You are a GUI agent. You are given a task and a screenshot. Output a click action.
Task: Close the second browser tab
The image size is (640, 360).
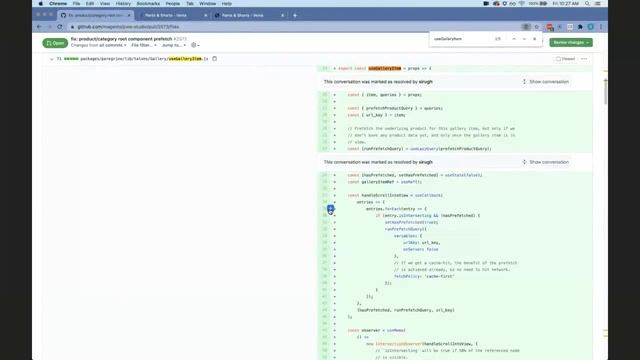pyautogui.click(x=205, y=16)
